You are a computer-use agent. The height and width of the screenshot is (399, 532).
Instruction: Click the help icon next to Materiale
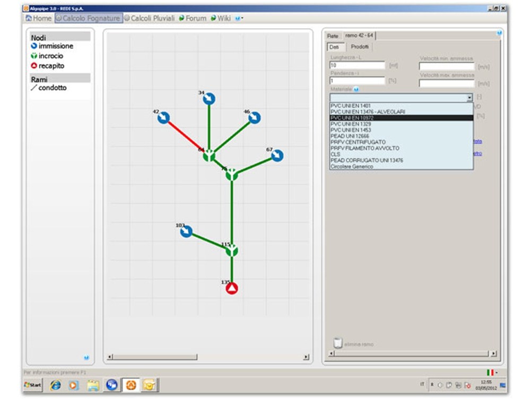click(356, 90)
